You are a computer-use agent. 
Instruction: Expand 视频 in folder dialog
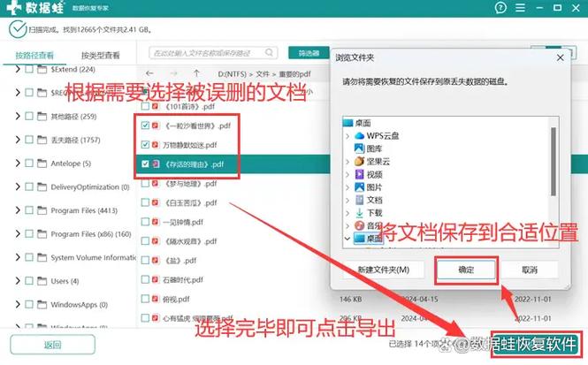[x=347, y=175]
